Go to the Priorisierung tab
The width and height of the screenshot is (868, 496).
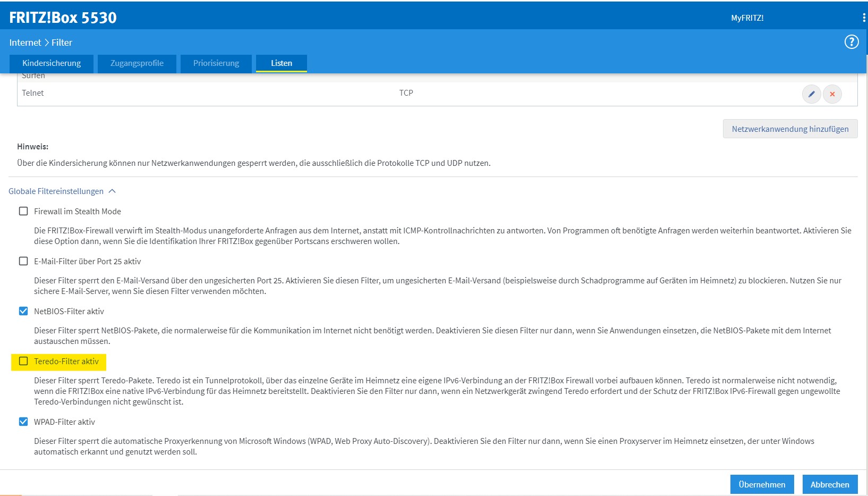click(x=216, y=63)
